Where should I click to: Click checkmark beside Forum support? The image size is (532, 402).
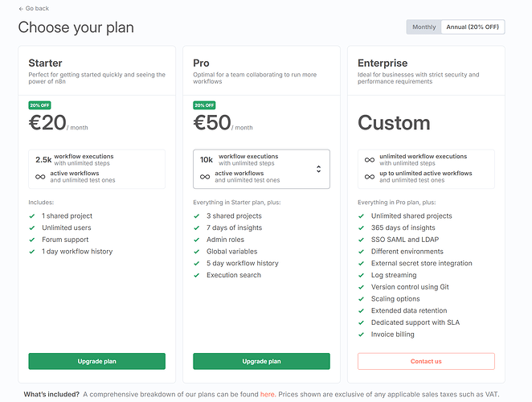(x=33, y=240)
